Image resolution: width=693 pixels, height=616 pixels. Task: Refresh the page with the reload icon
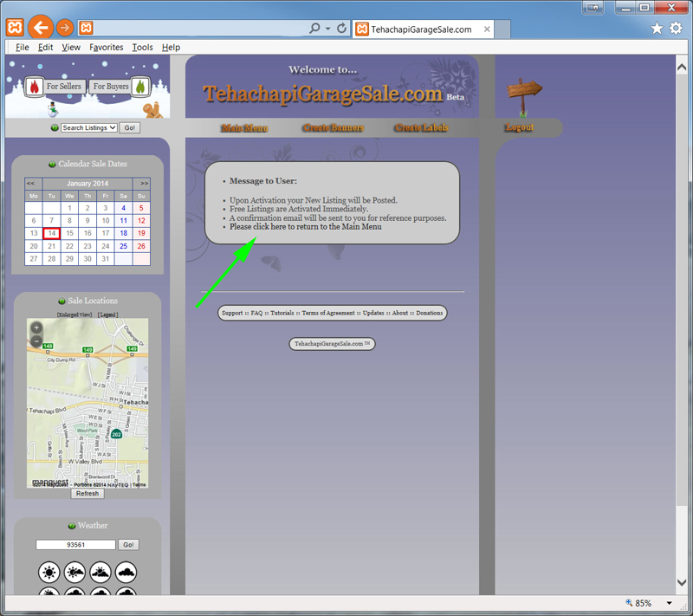(x=341, y=29)
